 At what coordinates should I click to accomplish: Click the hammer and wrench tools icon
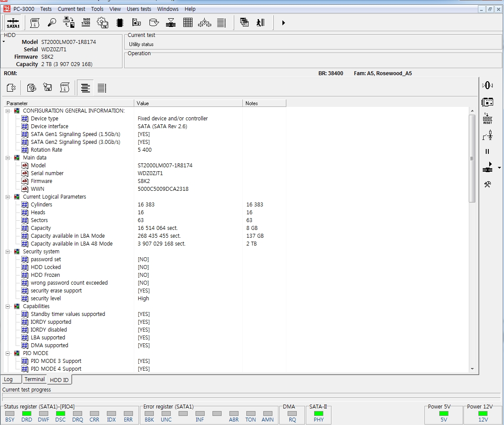(x=487, y=184)
